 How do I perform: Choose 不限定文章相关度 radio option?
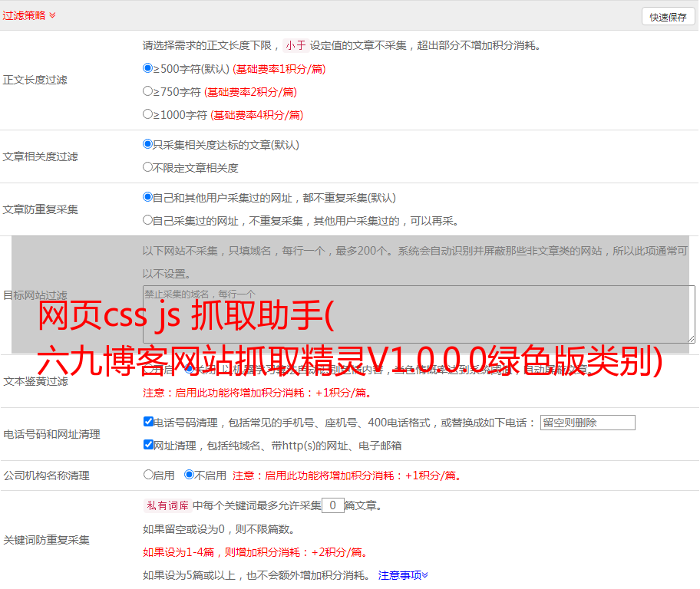tap(148, 167)
